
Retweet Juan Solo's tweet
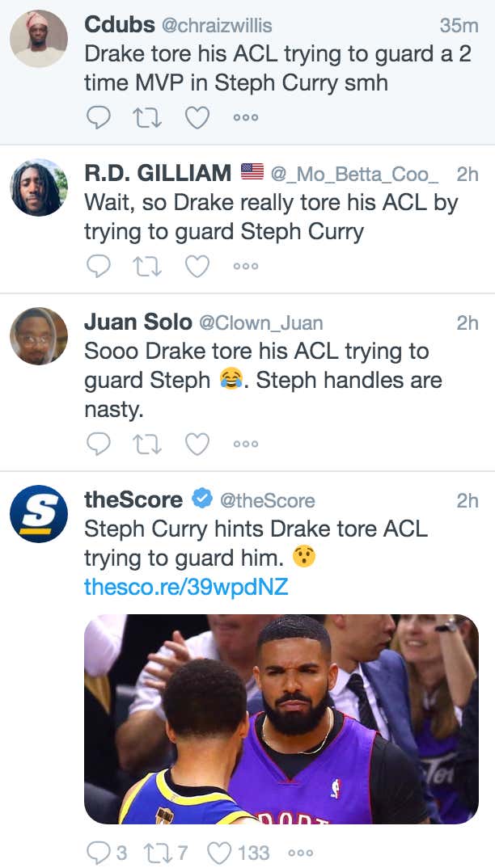click(148, 444)
